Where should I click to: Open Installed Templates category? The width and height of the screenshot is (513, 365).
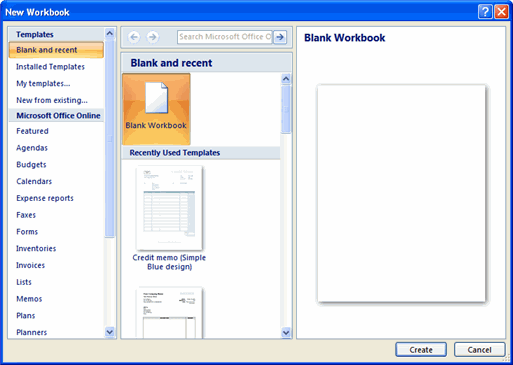tap(50, 67)
